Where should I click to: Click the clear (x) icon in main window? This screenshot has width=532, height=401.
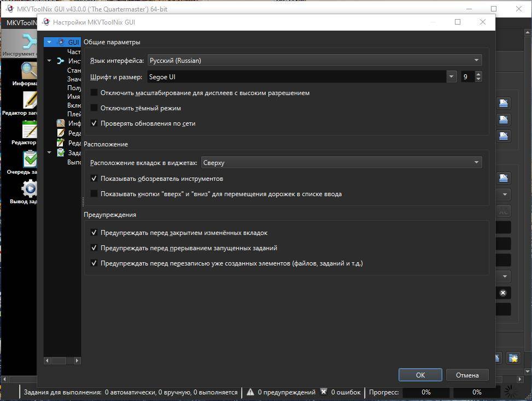tap(503, 293)
